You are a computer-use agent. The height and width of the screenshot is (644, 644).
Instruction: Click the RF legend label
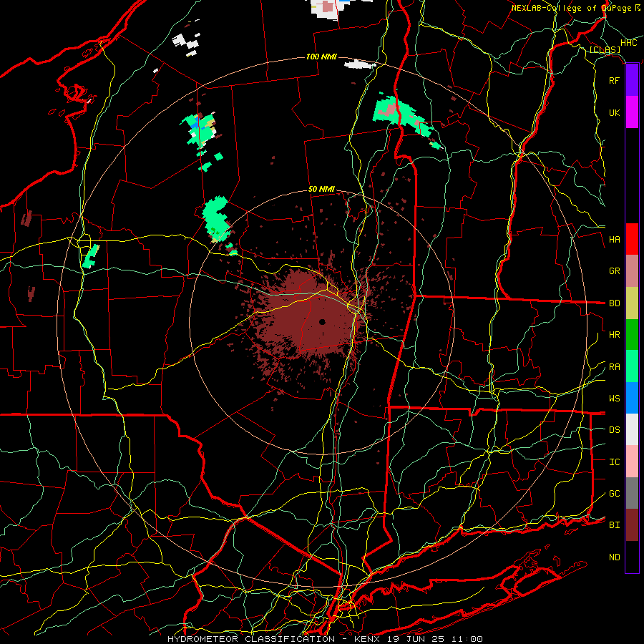click(x=614, y=80)
